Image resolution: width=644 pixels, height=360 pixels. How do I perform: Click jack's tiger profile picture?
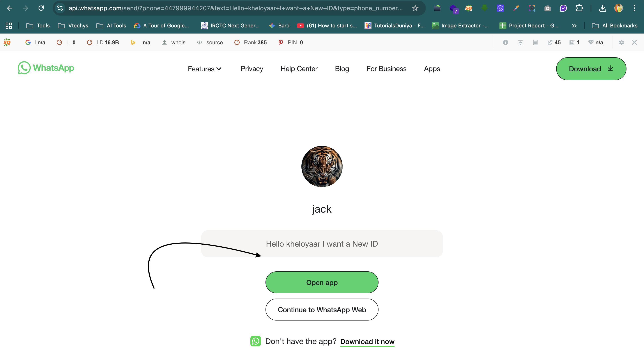pos(322,166)
